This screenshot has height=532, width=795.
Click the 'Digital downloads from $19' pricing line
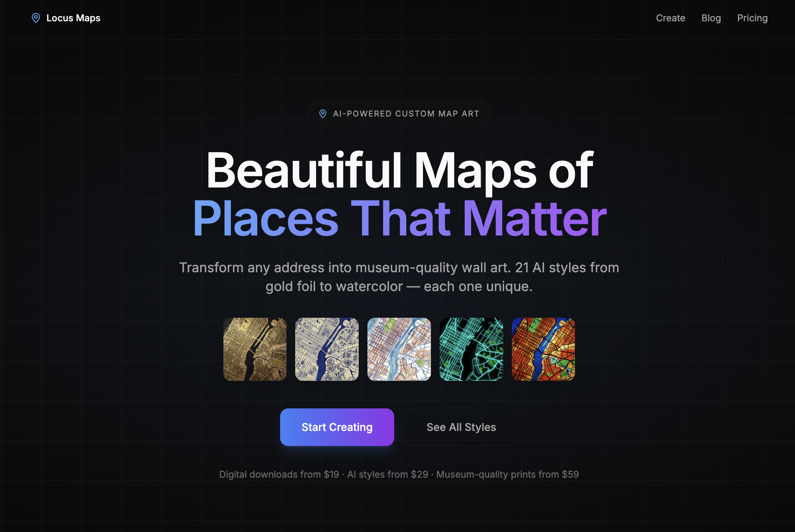(x=399, y=474)
